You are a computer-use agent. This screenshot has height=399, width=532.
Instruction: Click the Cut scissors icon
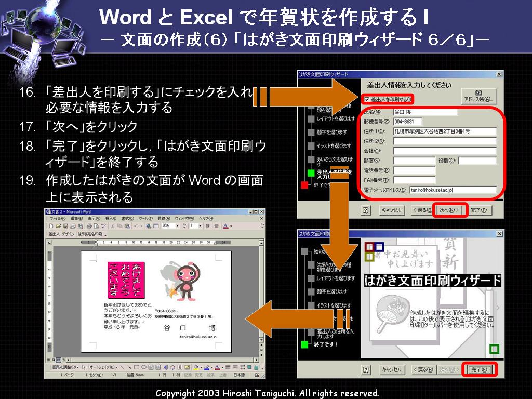(x=113, y=227)
